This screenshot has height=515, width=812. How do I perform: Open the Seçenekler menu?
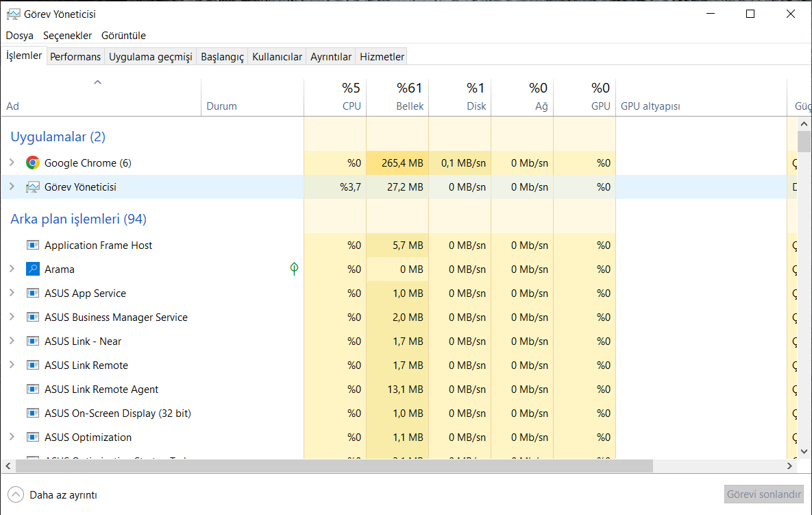(x=67, y=36)
